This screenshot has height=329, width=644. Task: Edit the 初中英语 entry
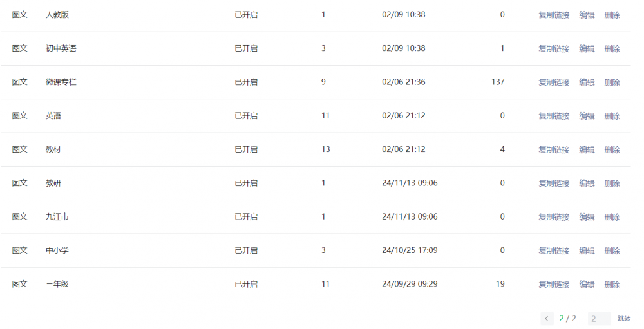pos(587,49)
